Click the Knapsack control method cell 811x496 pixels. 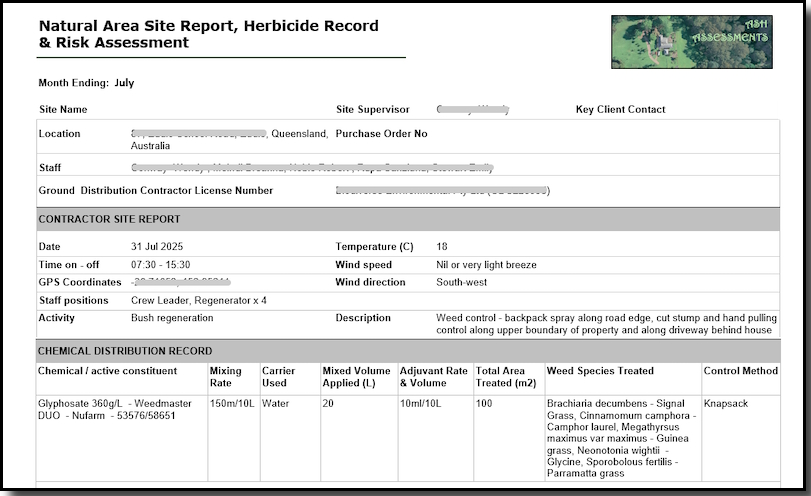[727, 404]
